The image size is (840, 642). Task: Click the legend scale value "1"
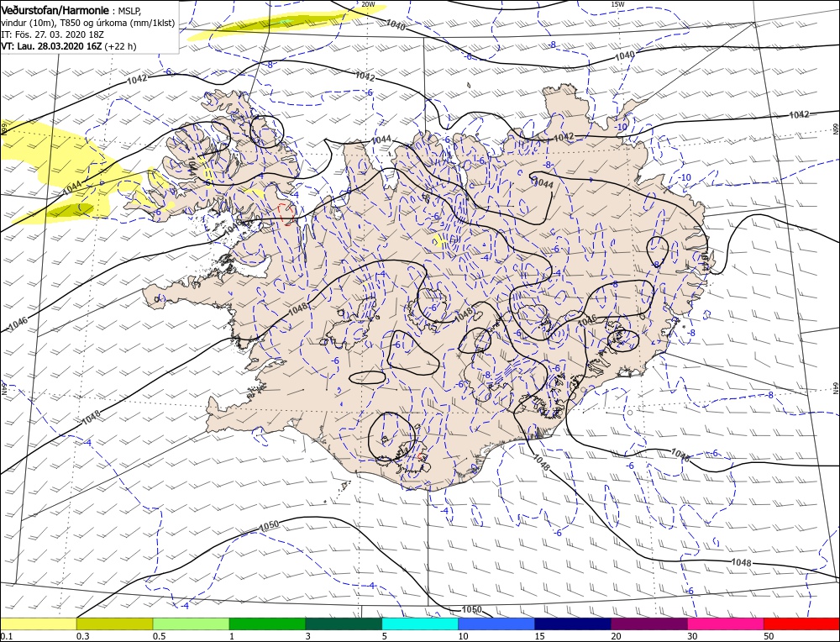click(x=232, y=636)
